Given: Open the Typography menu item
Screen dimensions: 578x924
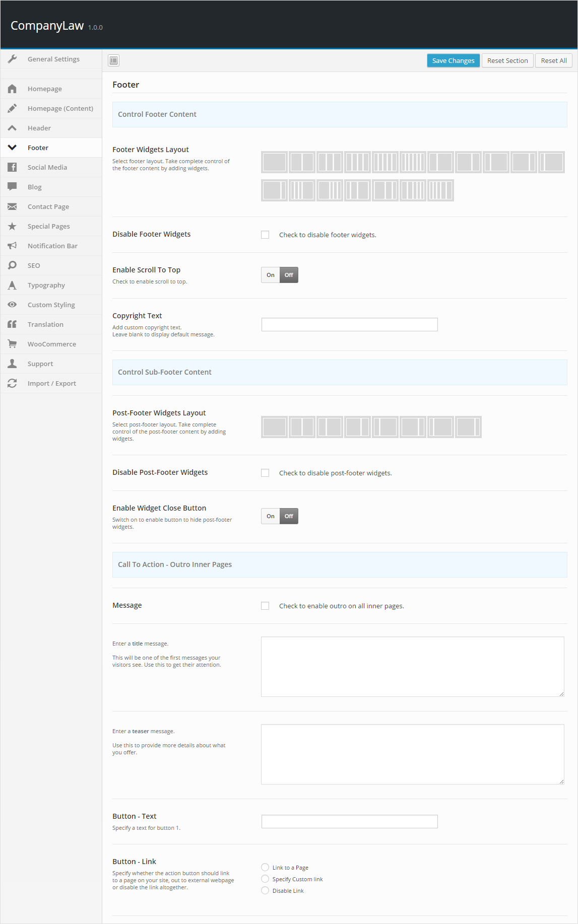Looking at the screenshot, I should pos(46,285).
